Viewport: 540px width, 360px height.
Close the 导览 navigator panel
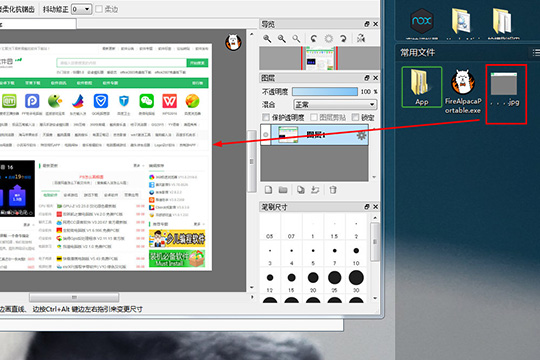[x=375, y=24]
